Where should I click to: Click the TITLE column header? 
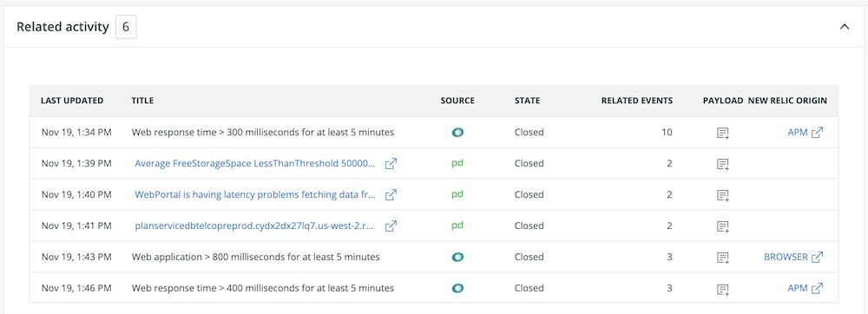[x=142, y=101]
